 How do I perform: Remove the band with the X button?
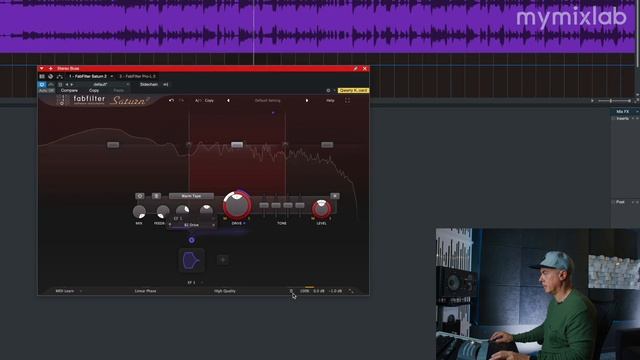pyautogui.click(x=335, y=196)
